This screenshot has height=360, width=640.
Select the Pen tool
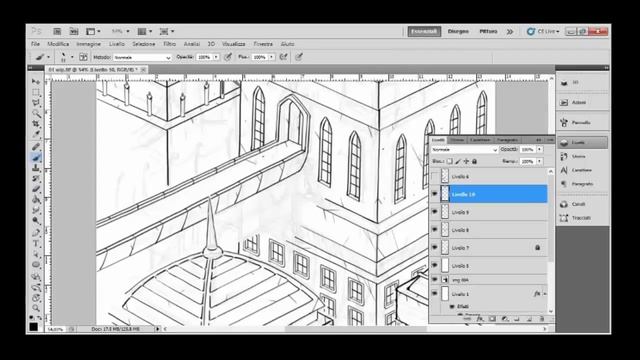pos(36,233)
